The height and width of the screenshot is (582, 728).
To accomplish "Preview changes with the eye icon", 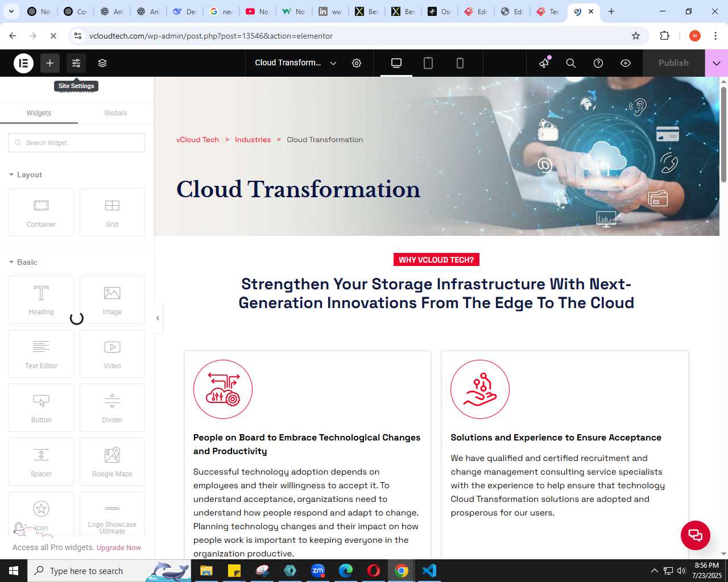I will pyautogui.click(x=626, y=63).
